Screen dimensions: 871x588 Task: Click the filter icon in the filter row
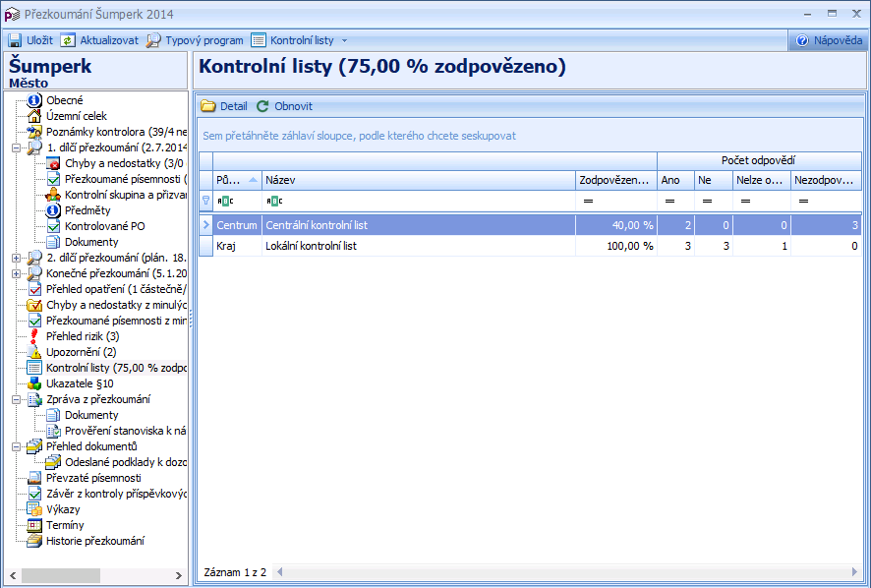pyautogui.click(x=206, y=201)
